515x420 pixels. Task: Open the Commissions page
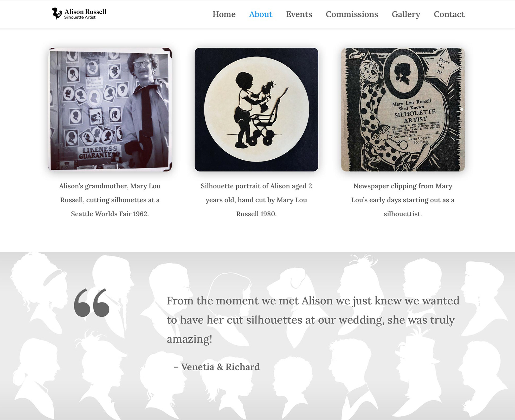coord(352,14)
